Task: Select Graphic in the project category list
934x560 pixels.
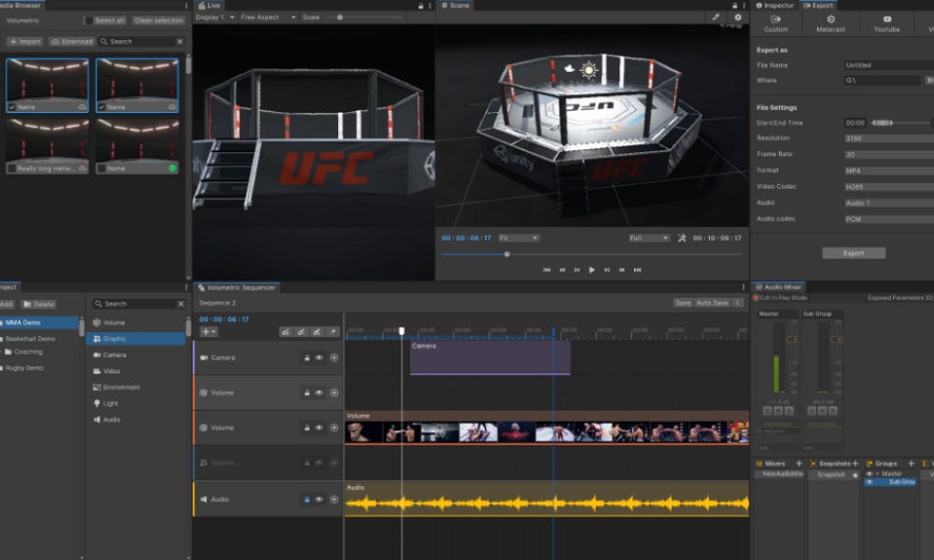Action: tap(135, 339)
